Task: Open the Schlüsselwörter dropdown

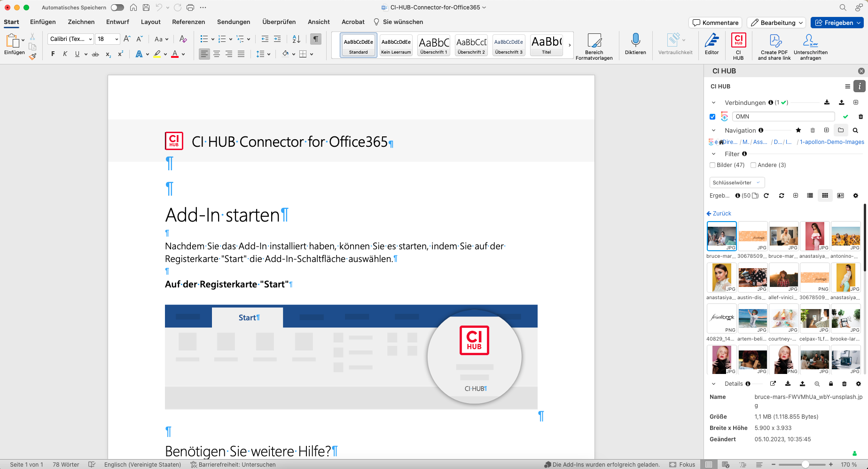Action: (x=736, y=183)
